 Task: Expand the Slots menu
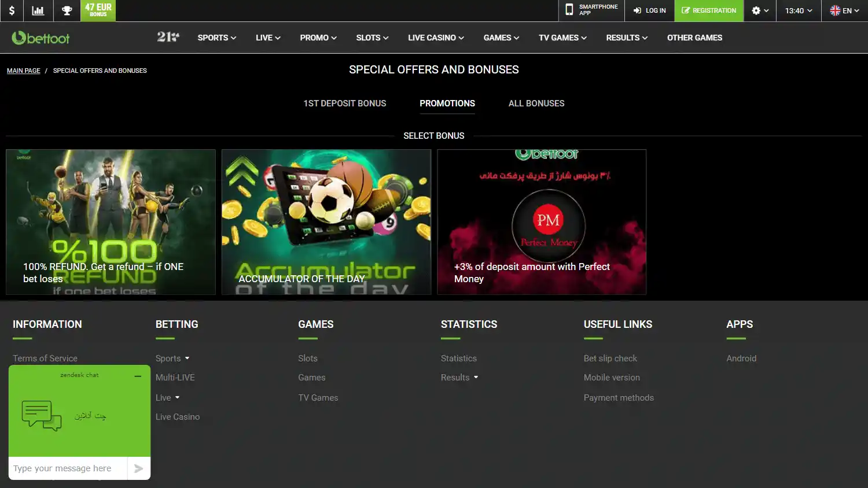[x=372, y=38]
